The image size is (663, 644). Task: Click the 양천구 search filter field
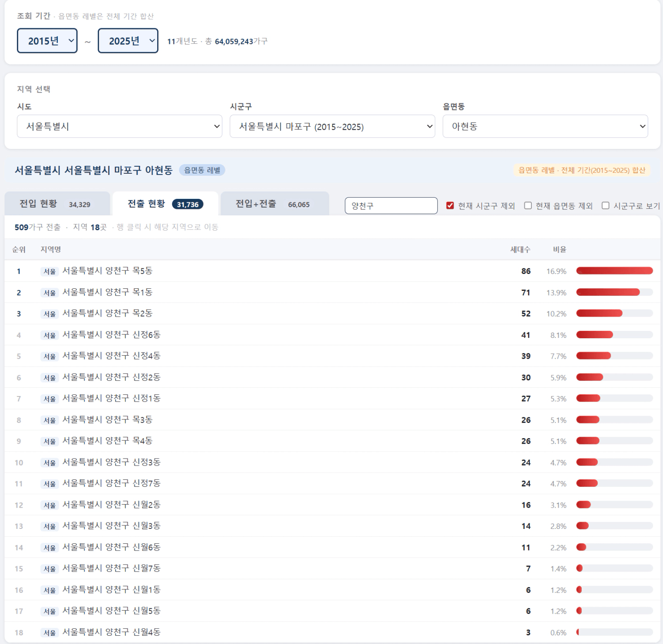391,206
